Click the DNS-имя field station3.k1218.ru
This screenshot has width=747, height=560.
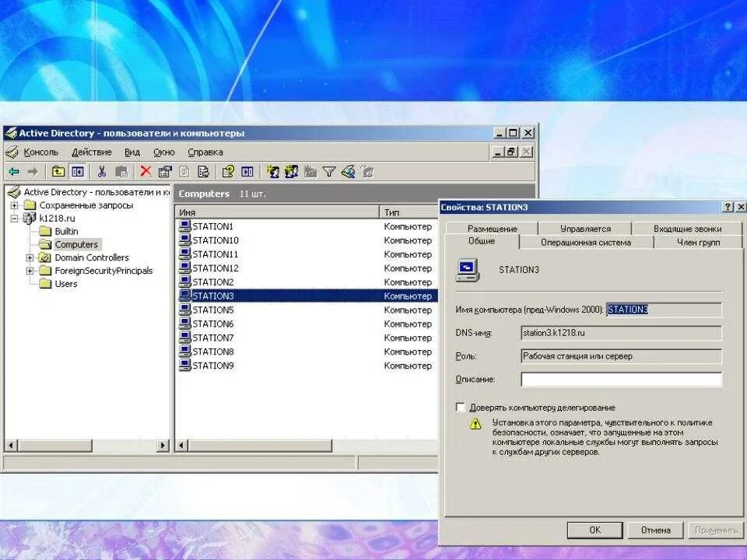[x=621, y=333]
